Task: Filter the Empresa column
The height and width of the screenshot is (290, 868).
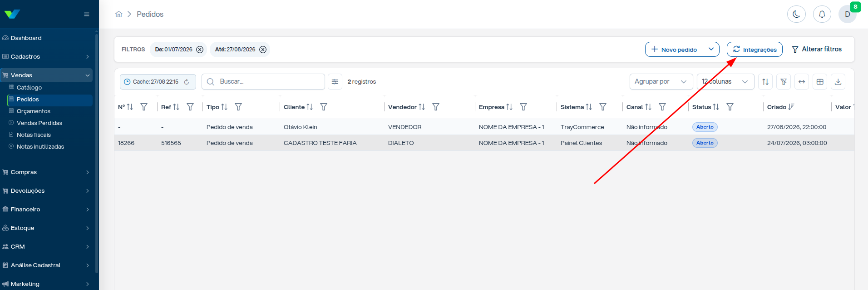Action: tap(523, 107)
